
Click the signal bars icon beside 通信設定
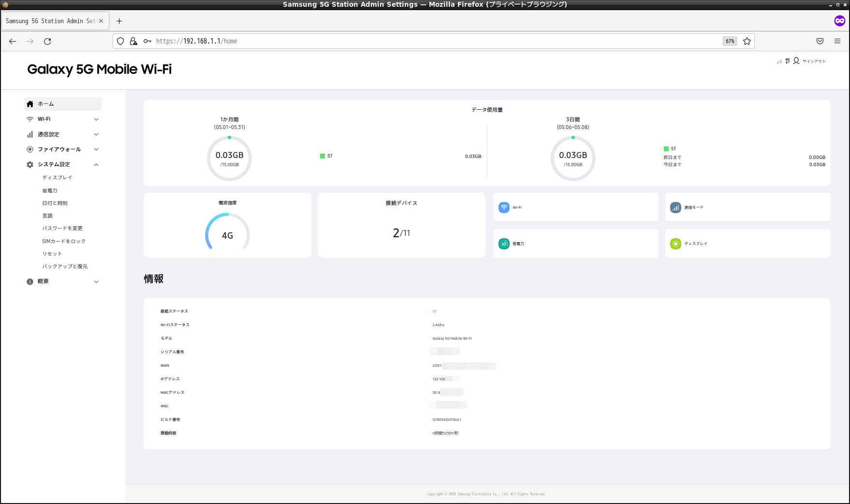(30, 134)
